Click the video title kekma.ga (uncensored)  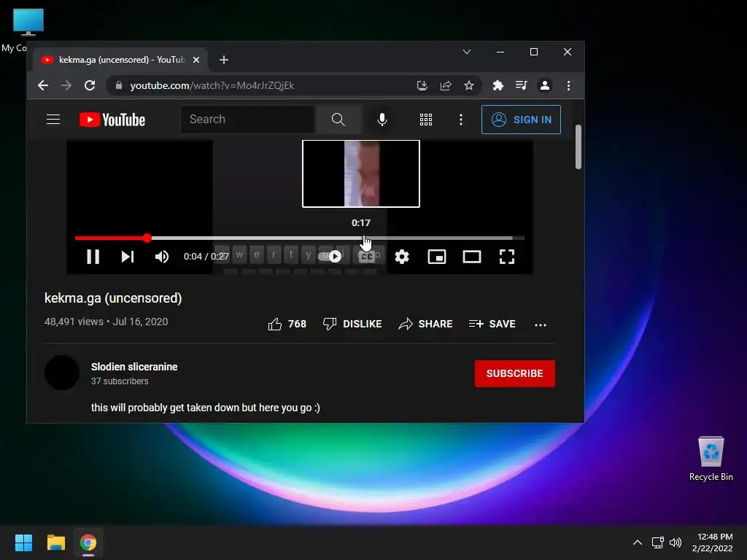[113, 298]
